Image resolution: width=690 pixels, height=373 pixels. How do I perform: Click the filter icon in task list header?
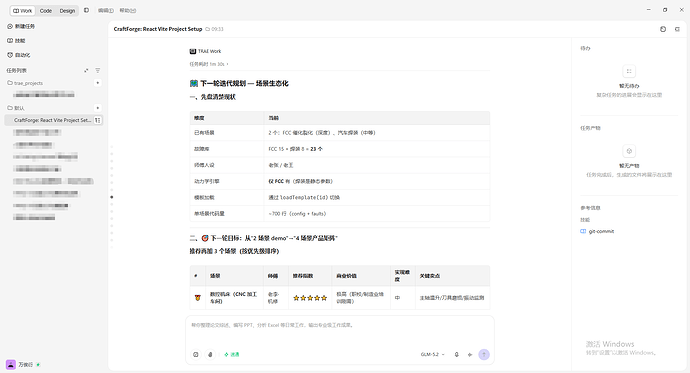coord(98,70)
